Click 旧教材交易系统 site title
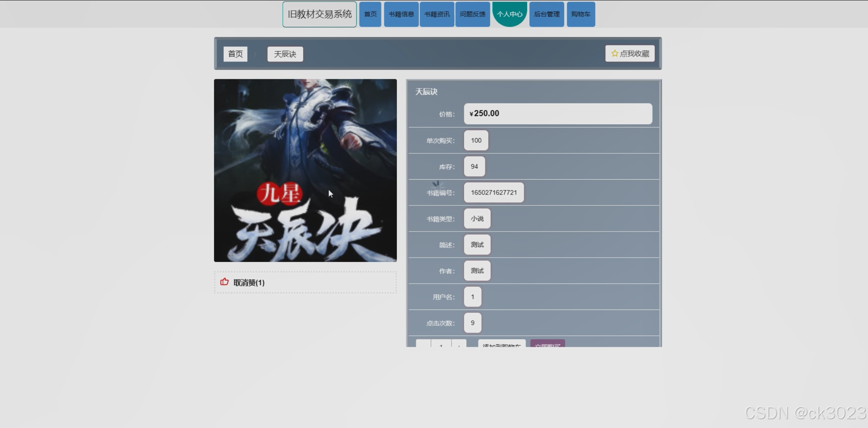This screenshot has width=868, height=428. (319, 14)
